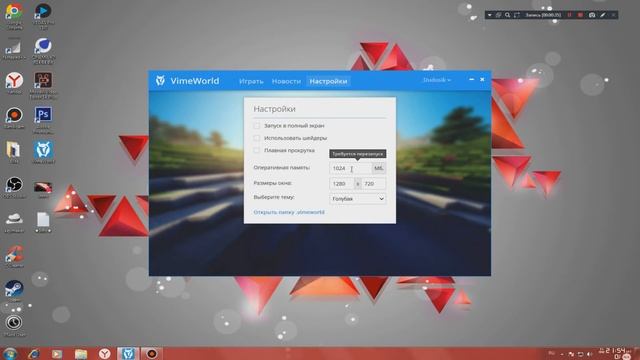640x360 pixels.
Task: Open the yellow folder desktop icon
Action: [14, 150]
